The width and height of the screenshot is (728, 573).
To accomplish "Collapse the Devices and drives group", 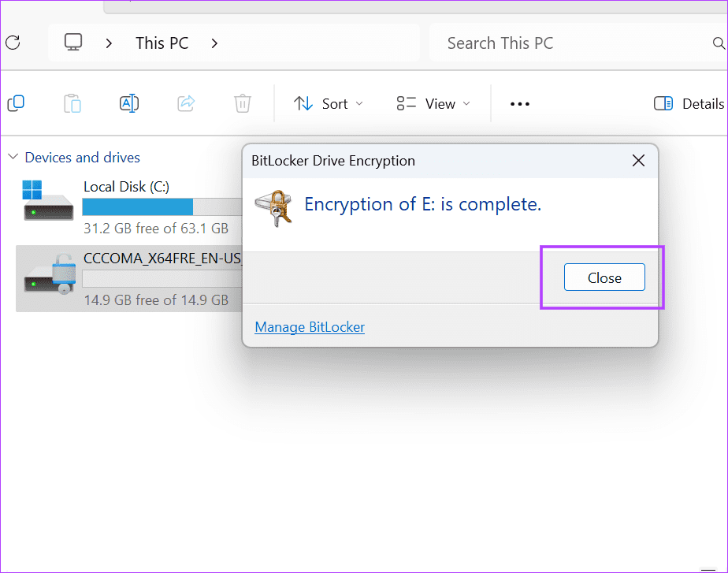I will click(x=13, y=158).
